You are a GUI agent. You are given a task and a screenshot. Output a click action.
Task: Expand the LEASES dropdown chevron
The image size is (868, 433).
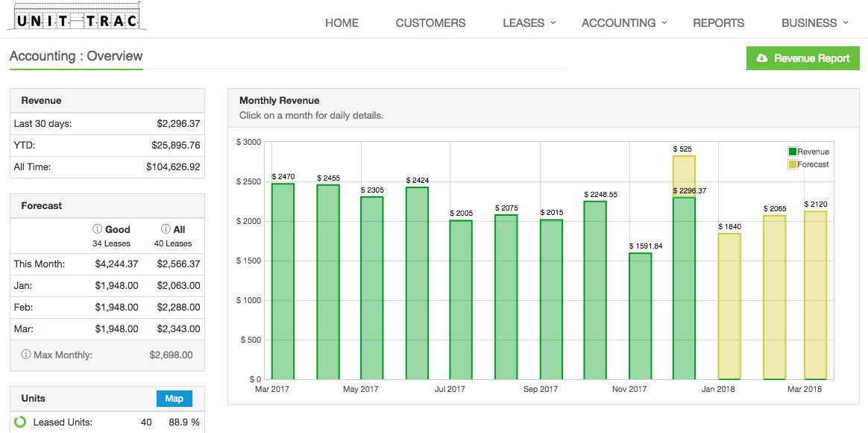tap(552, 22)
